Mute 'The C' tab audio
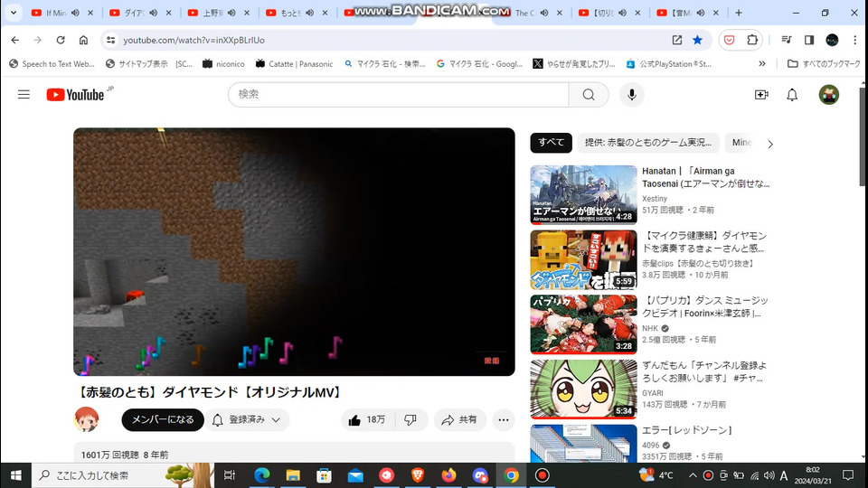868x488 pixels. [544, 12]
